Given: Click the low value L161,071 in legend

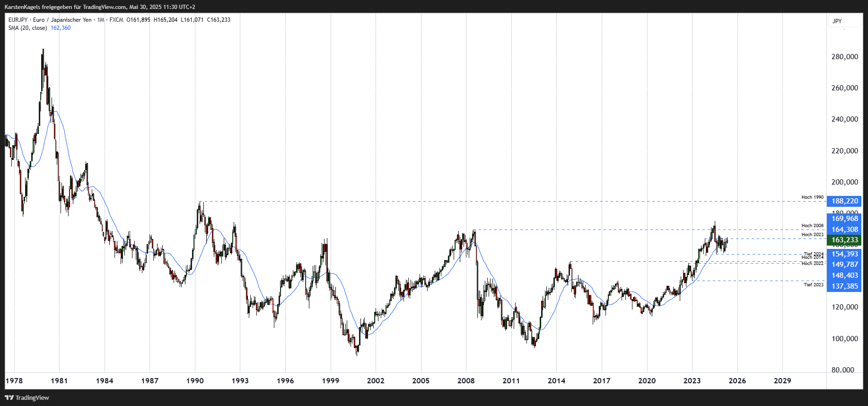Looking at the screenshot, I should (192, 20).
